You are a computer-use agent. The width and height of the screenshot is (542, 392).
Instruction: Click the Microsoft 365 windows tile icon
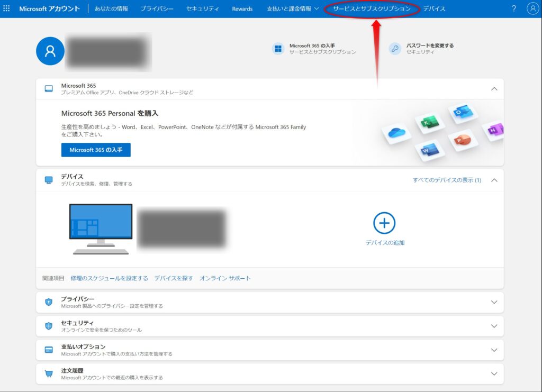point(278,49)
